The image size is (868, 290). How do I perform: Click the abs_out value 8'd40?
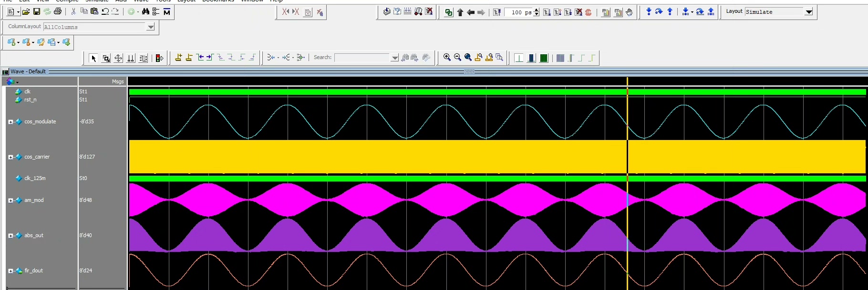85,235
